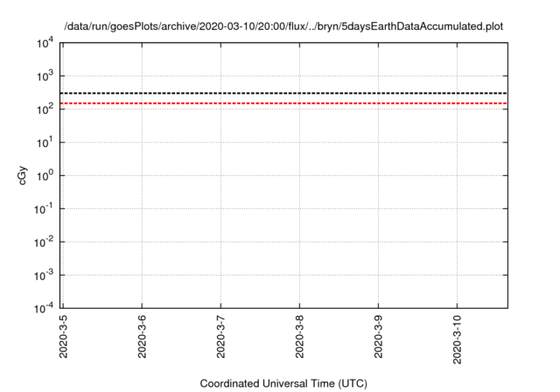Image resolution: width=560 pixels, height=392 pixels.
Task: Click the 10^4 y-axis tick label
Action: (45, 44)
